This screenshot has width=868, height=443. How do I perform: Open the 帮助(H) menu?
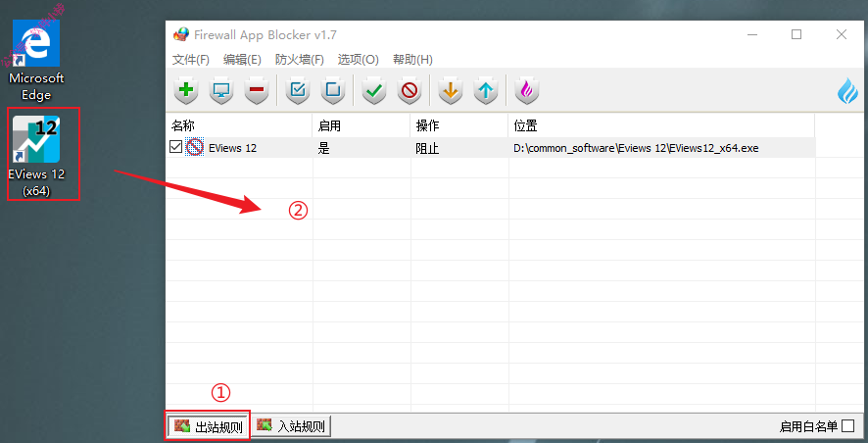[x=412, y=59]
